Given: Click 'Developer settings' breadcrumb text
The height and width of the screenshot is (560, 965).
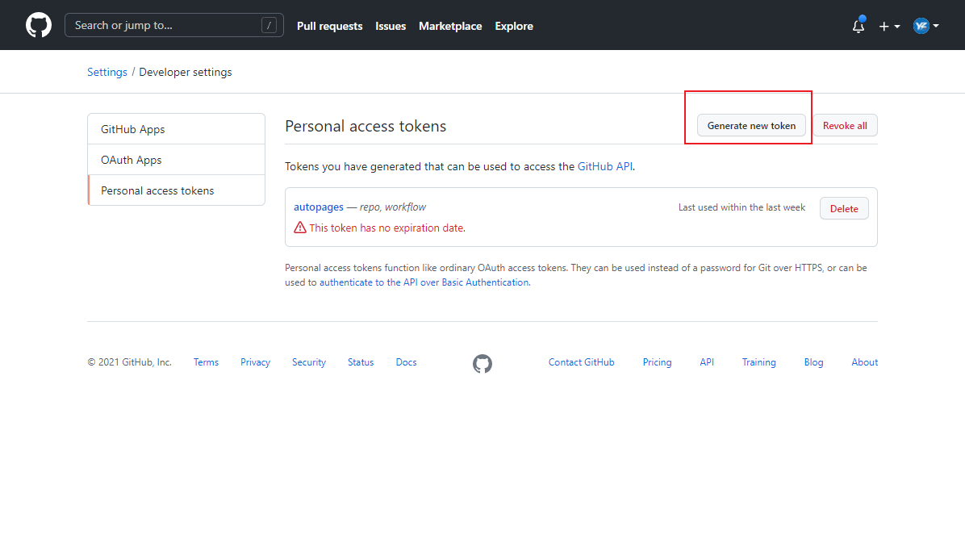Looking at the screenshot, I should (x=186, y=72).
